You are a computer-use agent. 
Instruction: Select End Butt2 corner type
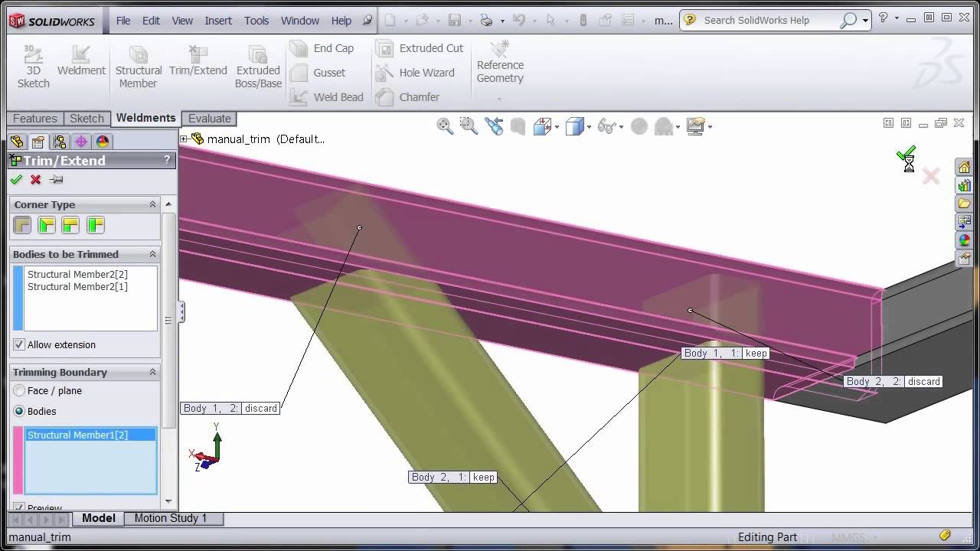tap(95, 226)
